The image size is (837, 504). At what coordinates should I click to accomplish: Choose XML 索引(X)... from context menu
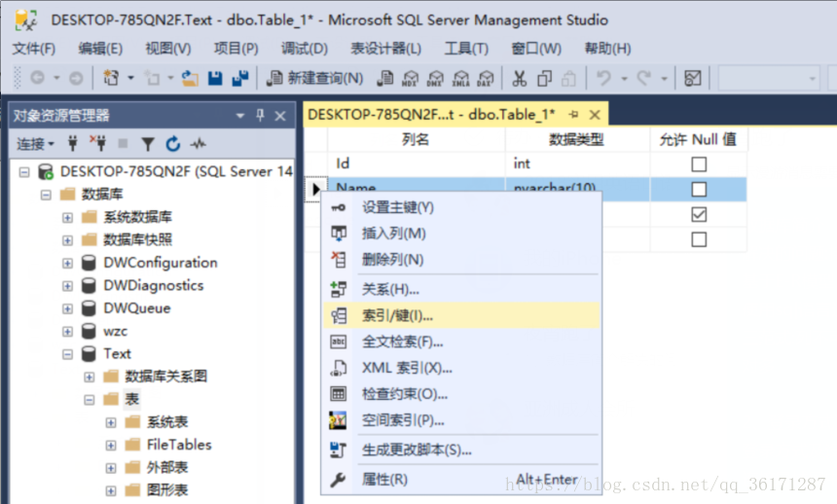(461, 368)
